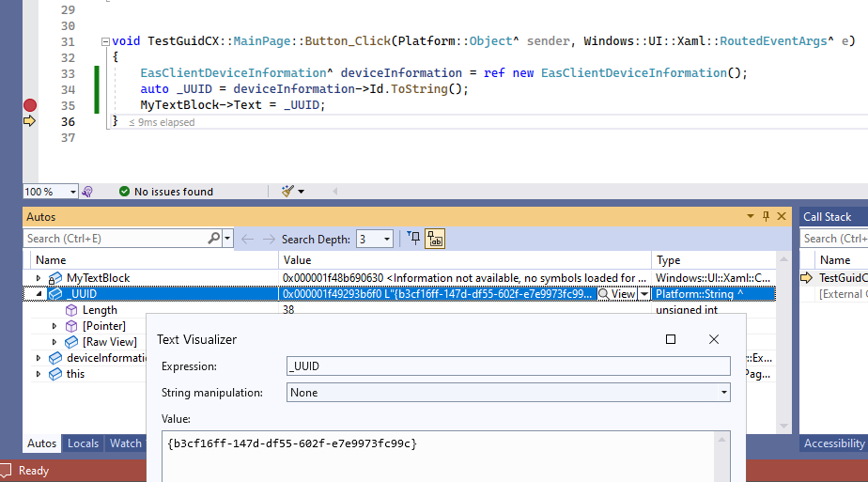Open the String manipulation dropdown
This screenshot has height=482, width=868.
point(508,393)
